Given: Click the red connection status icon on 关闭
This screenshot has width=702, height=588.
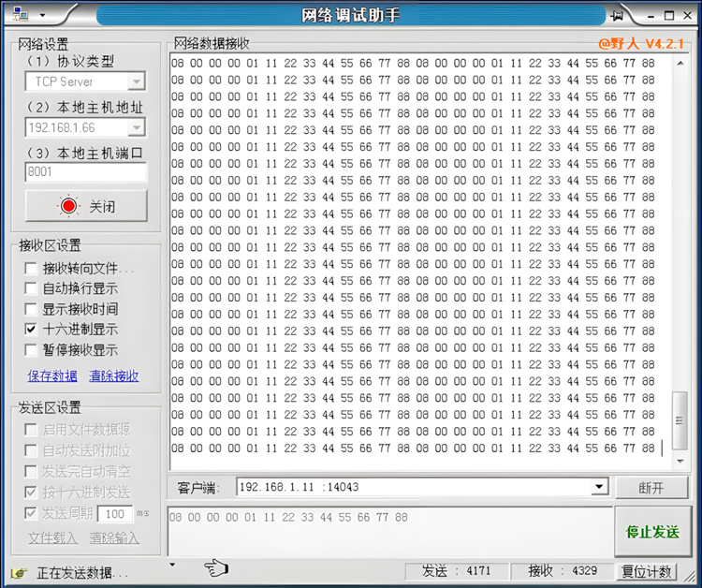Looking at the screenshot, I should 68,206.
